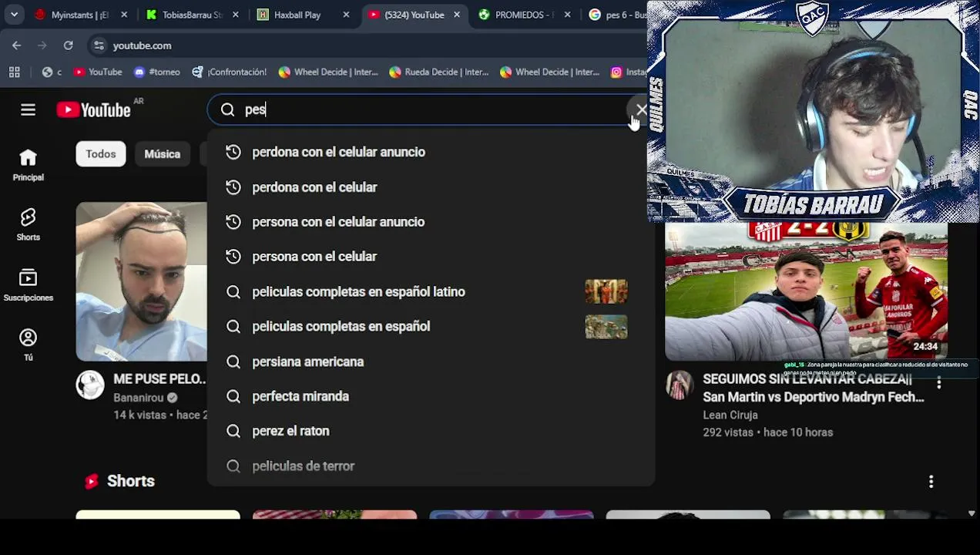Choose suggestion 'perez el raton'
The image size is (980, 555).
431,431
